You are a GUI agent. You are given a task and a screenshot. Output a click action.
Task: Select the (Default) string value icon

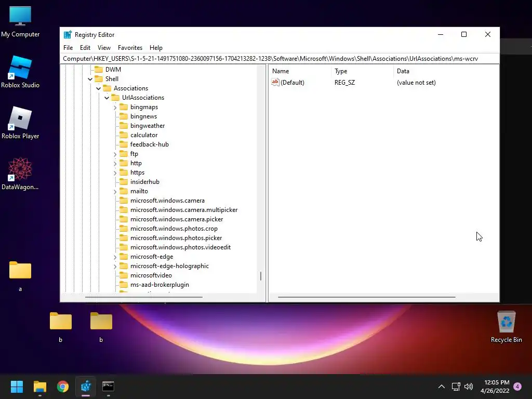275,82
